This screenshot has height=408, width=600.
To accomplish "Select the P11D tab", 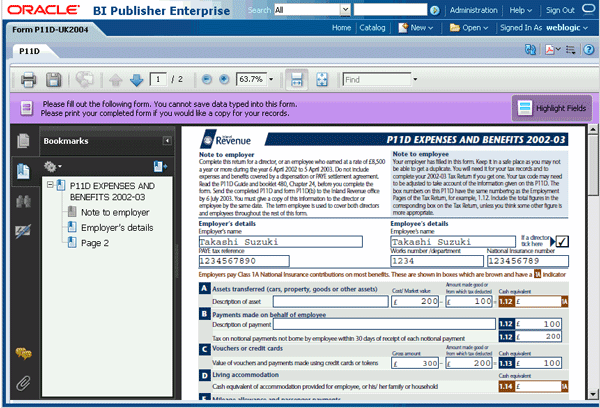I will [x=29, y=51].
